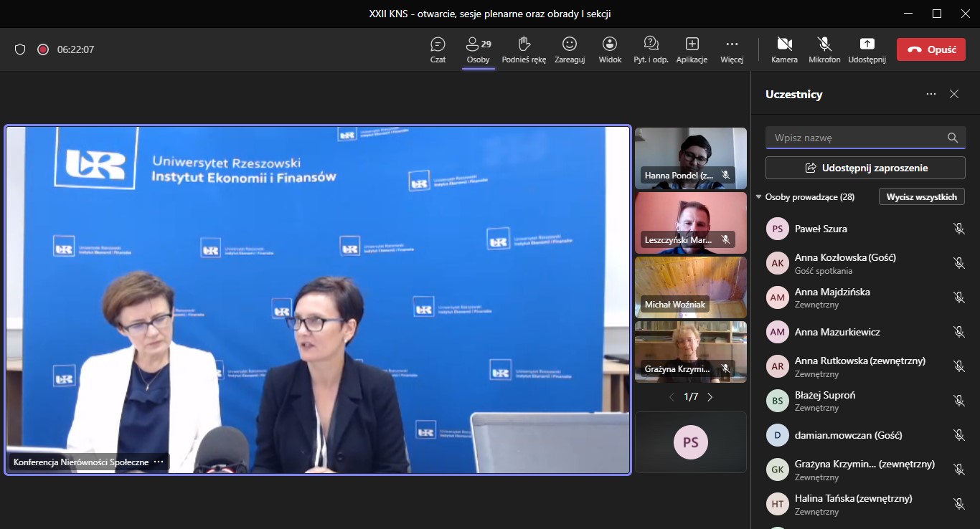Open the Zareaguj reactions menu

point(570,49)
